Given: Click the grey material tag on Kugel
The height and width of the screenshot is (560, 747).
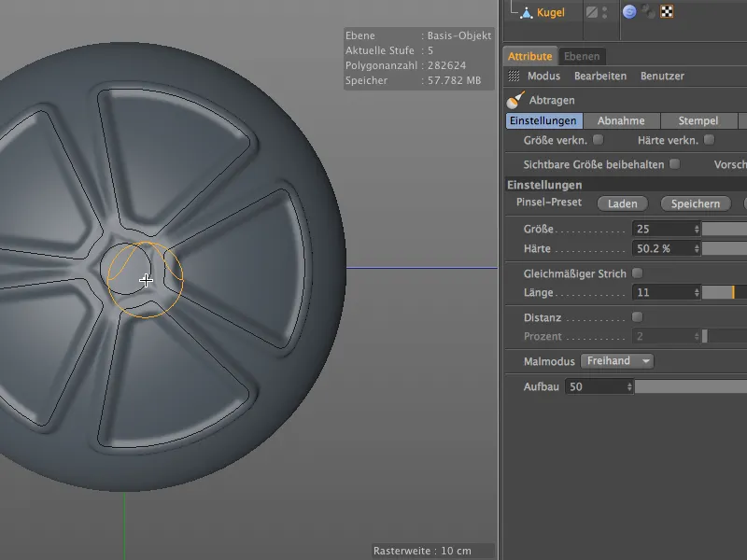Looking at the screenshot, I should [648, 12].
